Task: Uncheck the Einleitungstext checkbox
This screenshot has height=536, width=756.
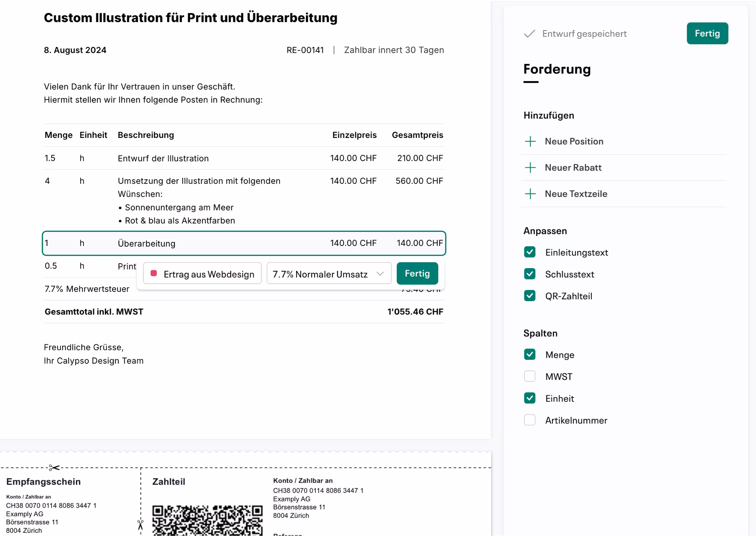Action: [530, 252]
